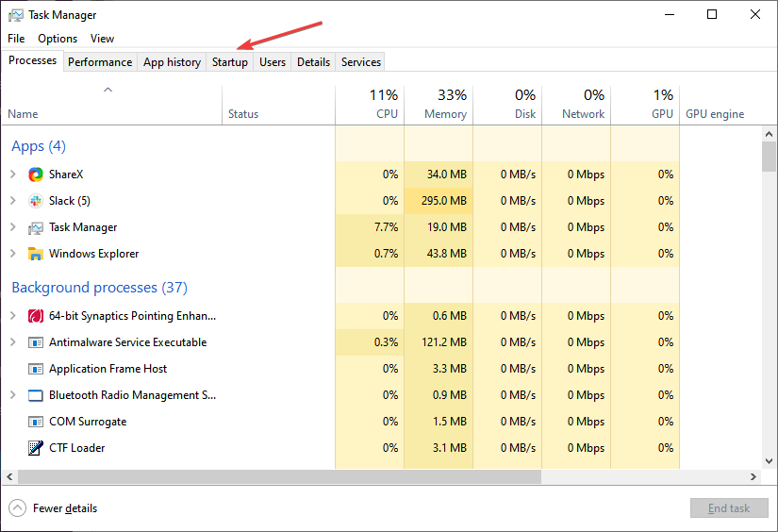Image resolution: width=778 pixels, height=532 pixels.
Task: Expand the Windows Explorer process group
Action: [x=13, y=254]
